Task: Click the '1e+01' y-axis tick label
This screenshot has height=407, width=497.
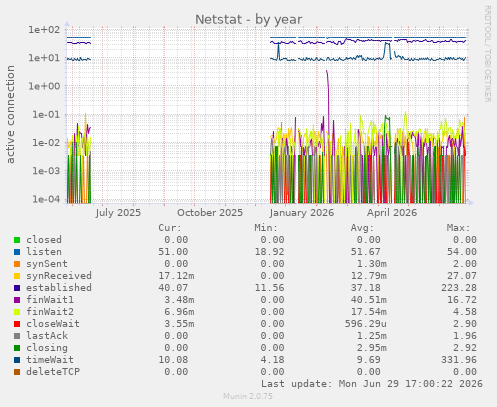Action: [x=44, y=58]
